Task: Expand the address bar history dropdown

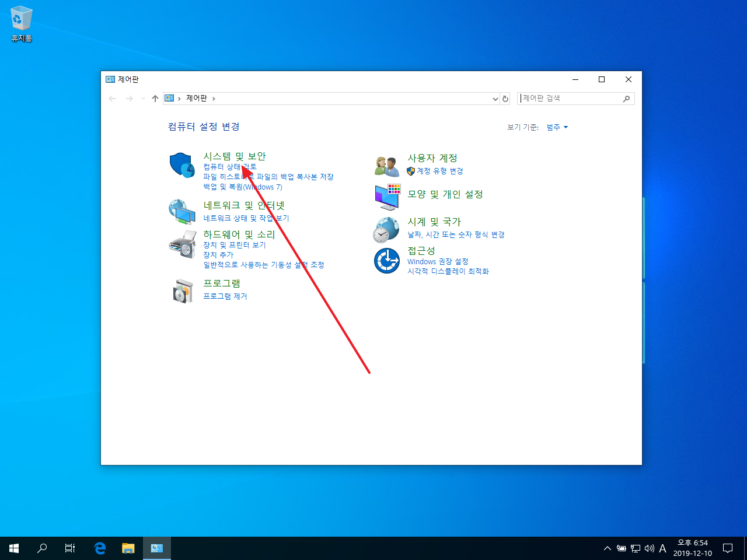Action: point(495,99)
